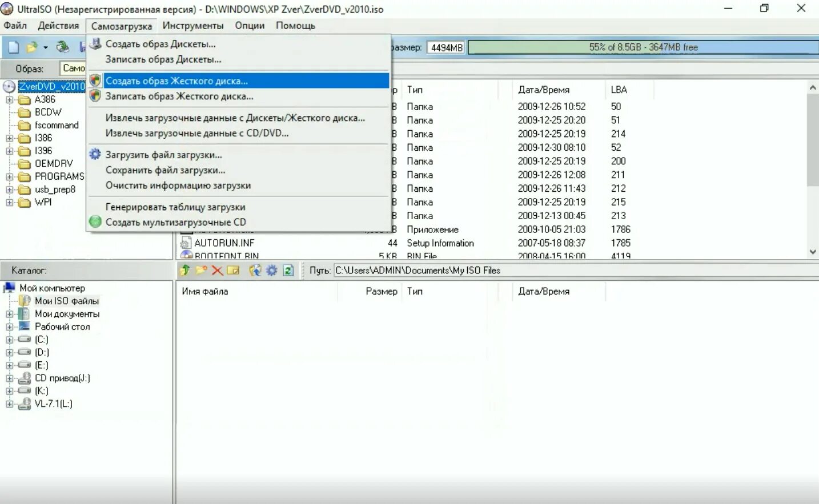819x504 pixels.
Task: Click shield icon beside Записать образ Жесткого диска
Action: pyautogui.click(x=95, y=96)
